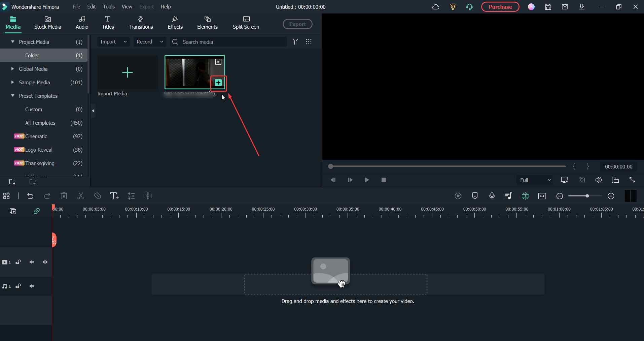This screenshot has width=644, height=341.
Task: Redo the last action
Action: pyautogui.click(x=47, y=196)
